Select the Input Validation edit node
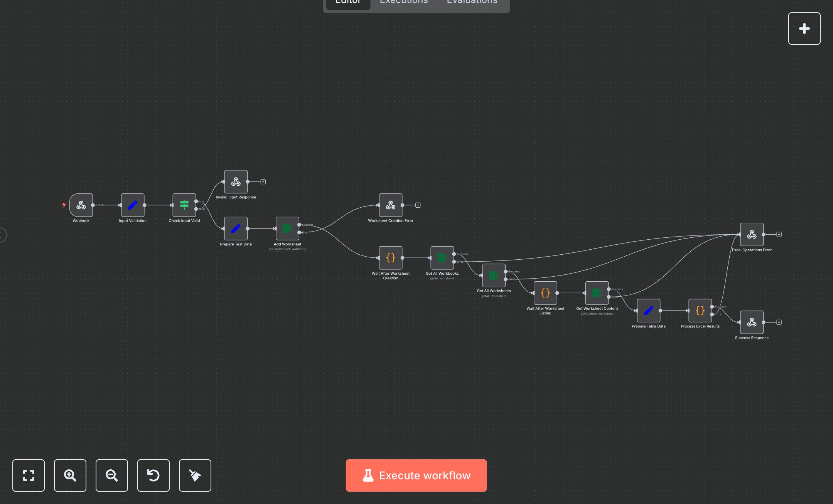Viewport: 833px width, 504px height. point(133,205)
